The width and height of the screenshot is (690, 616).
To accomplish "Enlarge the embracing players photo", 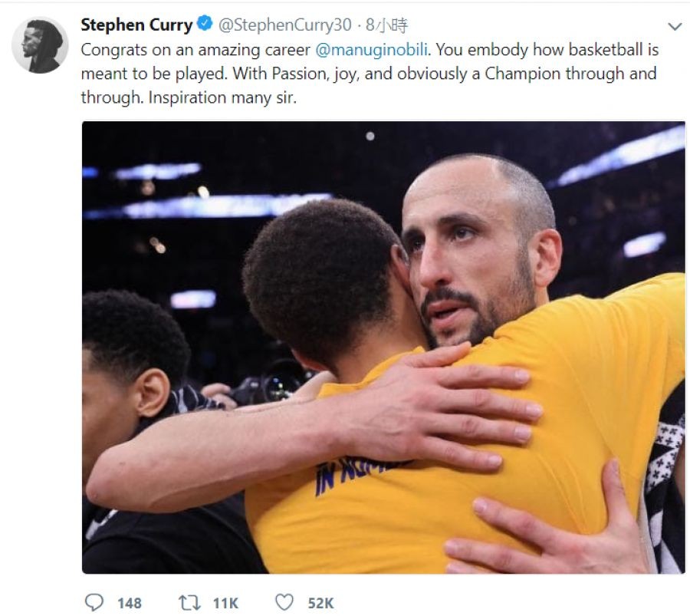I will click(x=383, y=347).
